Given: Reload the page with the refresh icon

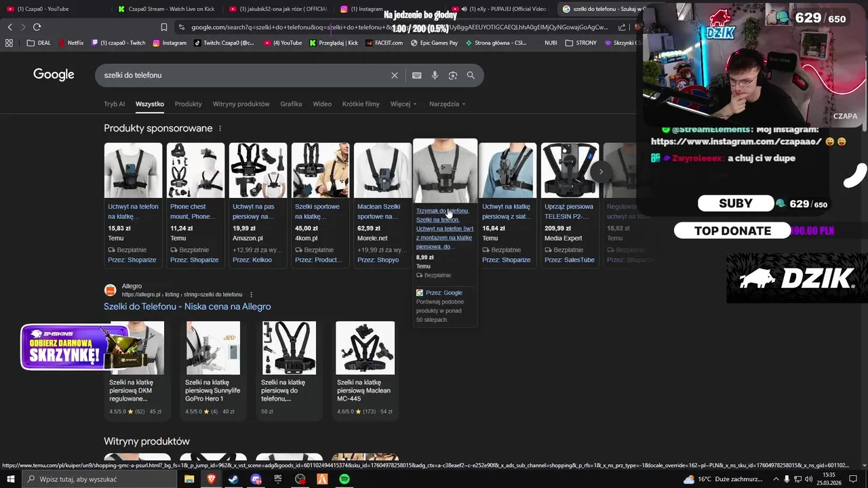Looking at the screenshot, I should [37, 27].
